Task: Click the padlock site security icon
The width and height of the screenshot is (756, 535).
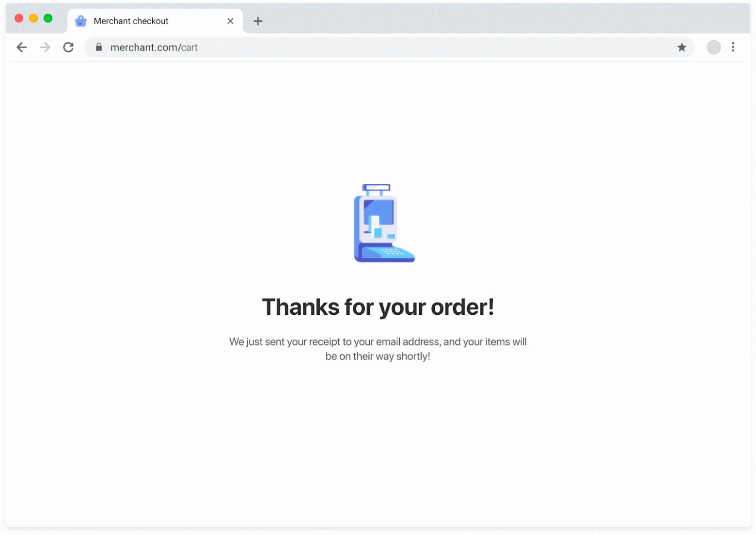Action: pos(99,47)
